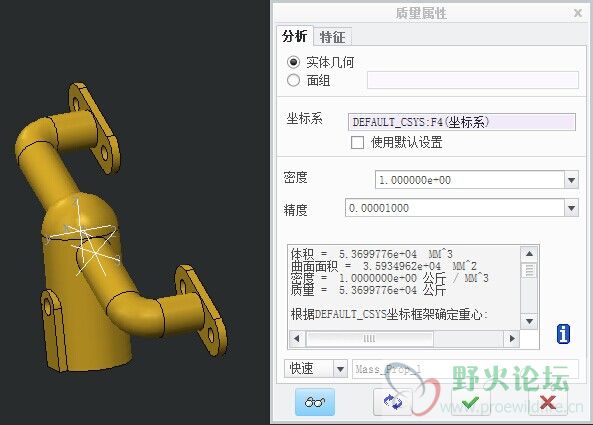The image size is (593, 425).
Task: Click the repeat analysis arrows icon
Action: 393,402
